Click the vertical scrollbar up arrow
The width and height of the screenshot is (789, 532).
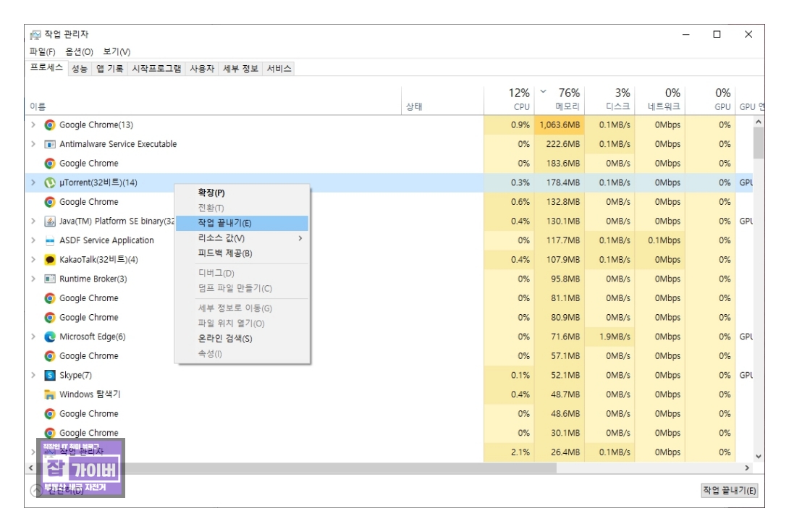[759, 122]
